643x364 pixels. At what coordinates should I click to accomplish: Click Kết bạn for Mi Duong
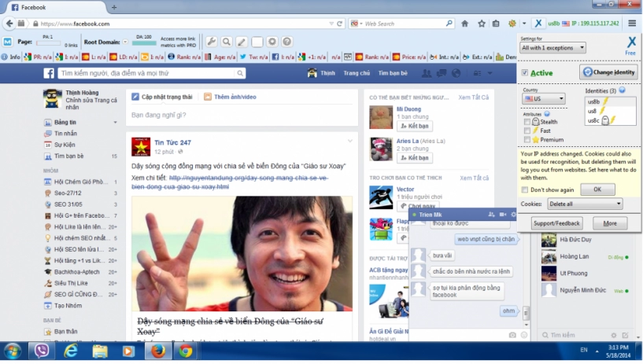(415, 126)
